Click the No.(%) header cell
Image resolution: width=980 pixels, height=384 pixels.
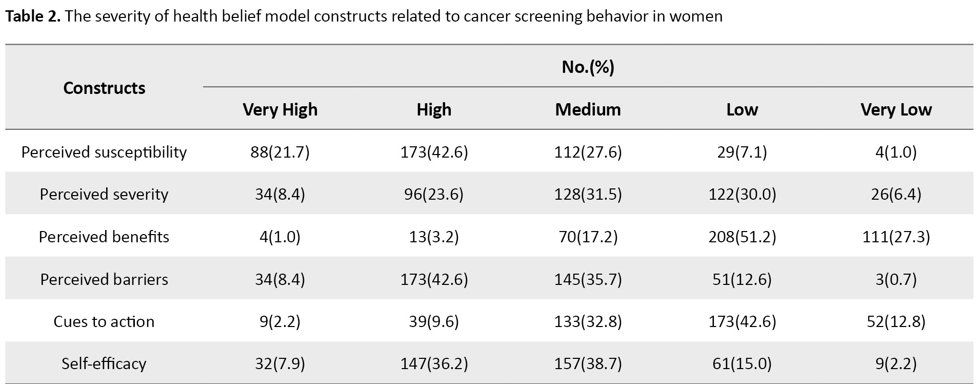click(588, 67)
